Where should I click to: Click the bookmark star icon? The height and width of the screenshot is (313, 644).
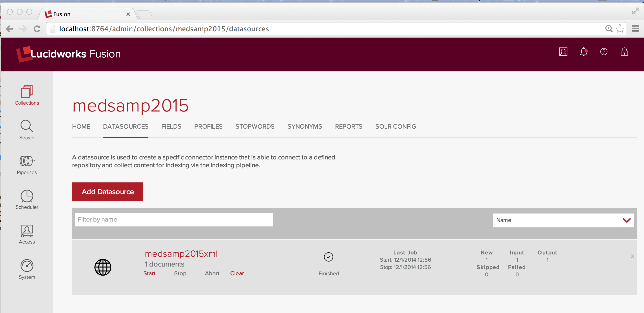coord(620,29)
